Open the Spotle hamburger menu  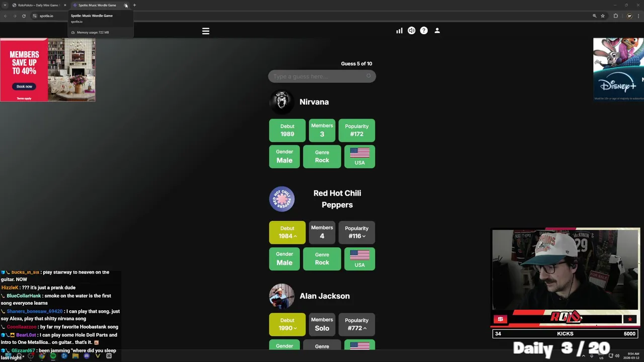pyautogui.click(x=205, y=31)
